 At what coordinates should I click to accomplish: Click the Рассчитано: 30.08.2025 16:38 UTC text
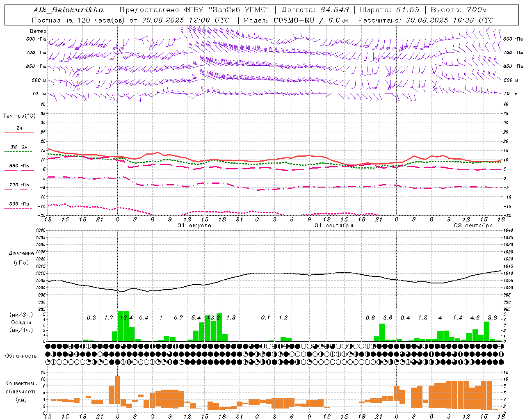[x=426, y=20]
